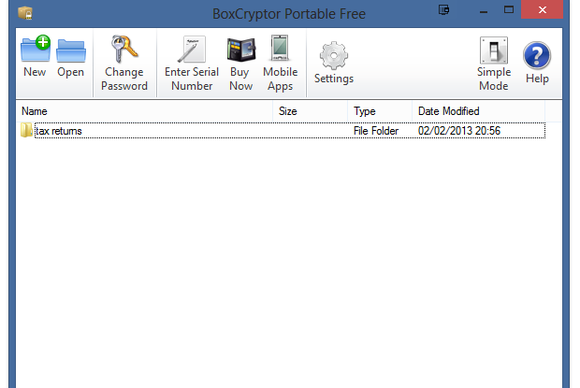The image size is (580, 388).
Task: Minimize the BoxCryptor window
Action: click(x=483, y=11)
